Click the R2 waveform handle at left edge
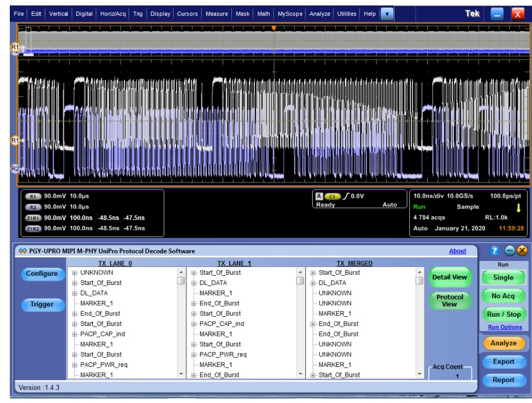This screenshot has height=403, width=532. click(x=15, y=169)
